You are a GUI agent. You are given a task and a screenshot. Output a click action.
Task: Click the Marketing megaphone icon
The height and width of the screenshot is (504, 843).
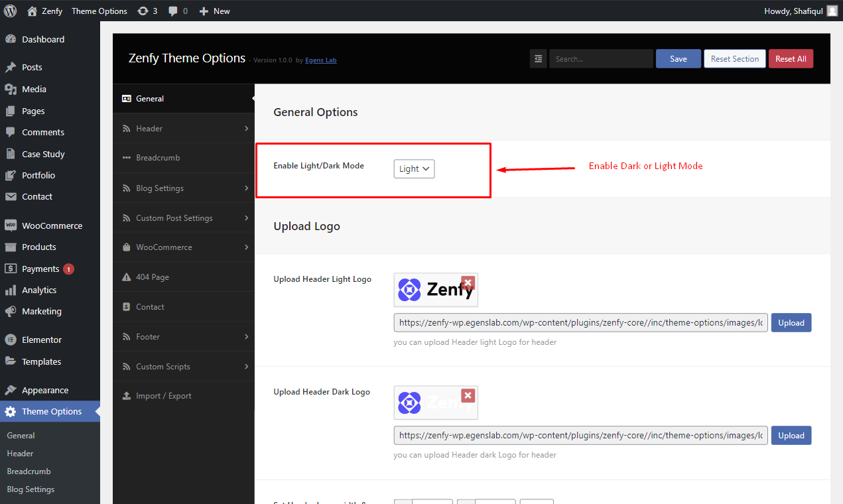tap(10, 311)
